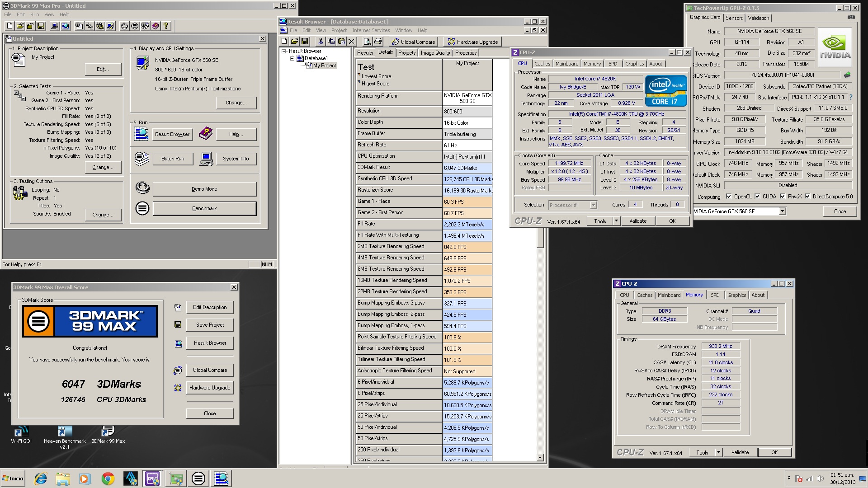868x488 pixels.
Task: Click the purple help book icon in 3DMark toolbar
Action: coord(156,26)
